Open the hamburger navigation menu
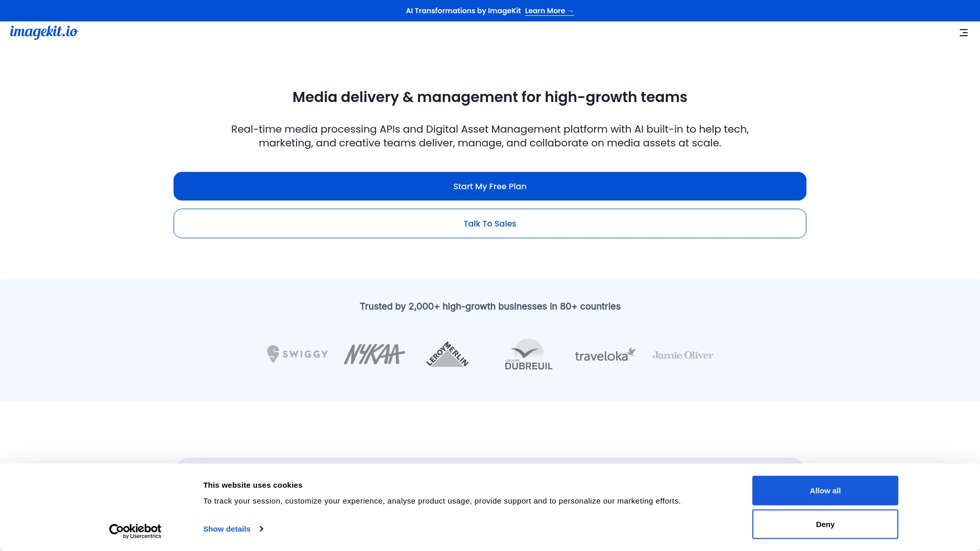Image resolution: width=980 pixels, height=551 pixels. 963,33
